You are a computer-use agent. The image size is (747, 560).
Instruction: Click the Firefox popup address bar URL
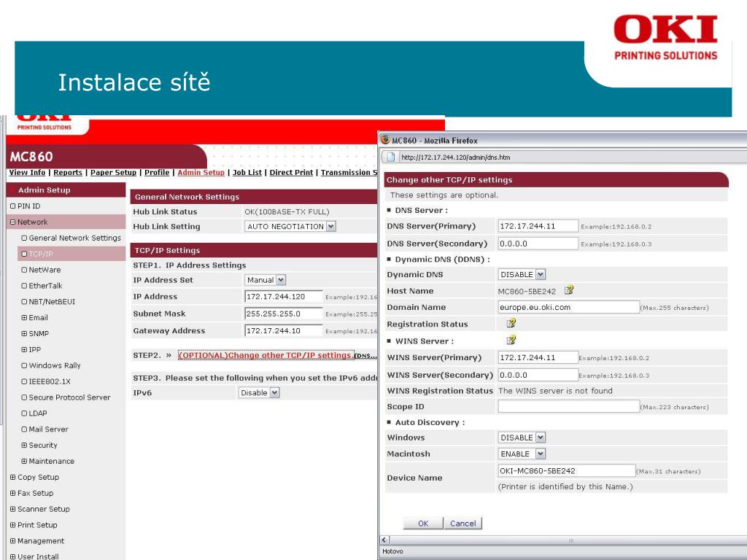click(455, 157)
